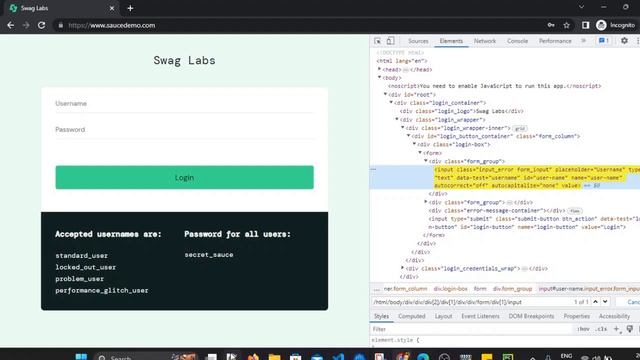Switch to the Sources tab
Viewport: 640px width, 360px height.
(x=418, y=41)
